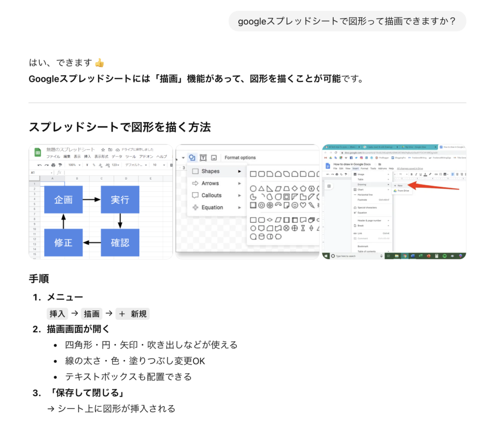
Task: Click the blue Google Docs logo
Action: pos(328,165)
